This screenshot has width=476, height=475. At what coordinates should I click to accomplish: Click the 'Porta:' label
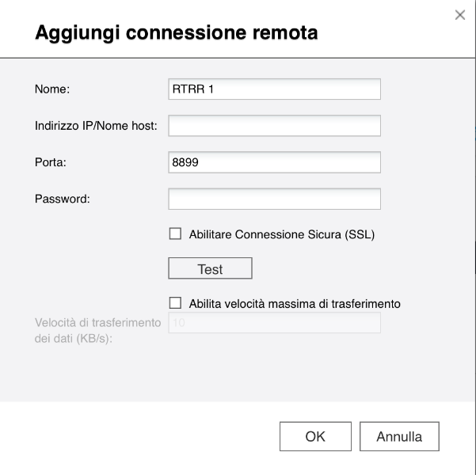click(52, 162)
